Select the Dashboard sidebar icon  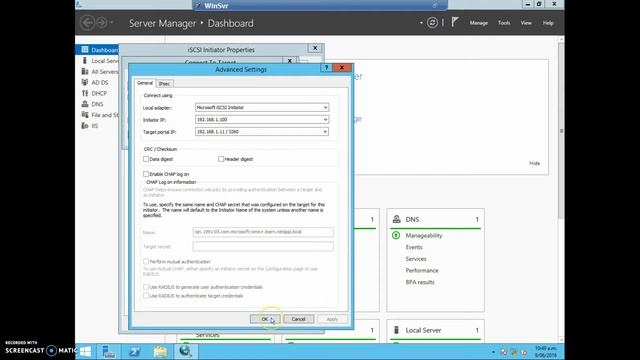pyautogui.click(x=84, y=50)
